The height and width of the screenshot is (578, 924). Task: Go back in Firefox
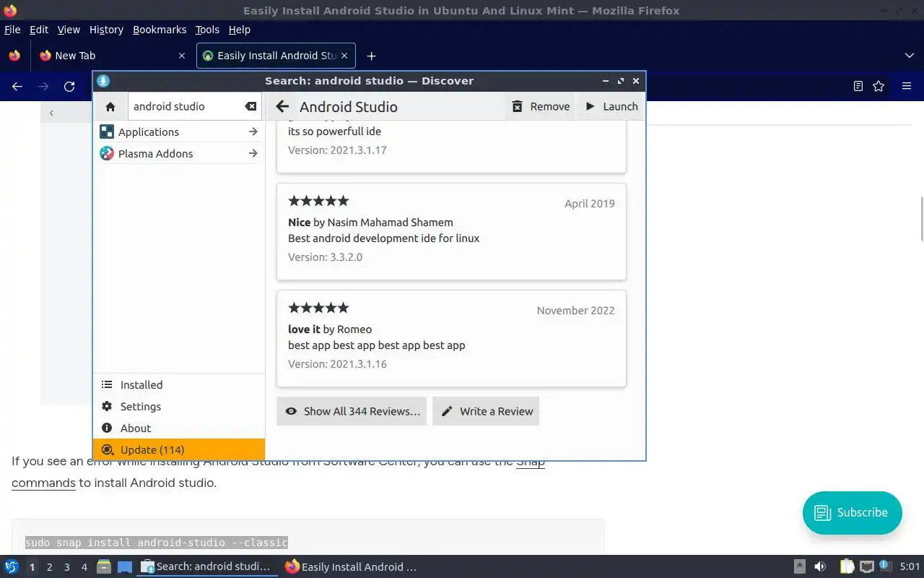[x=17, y=86]
